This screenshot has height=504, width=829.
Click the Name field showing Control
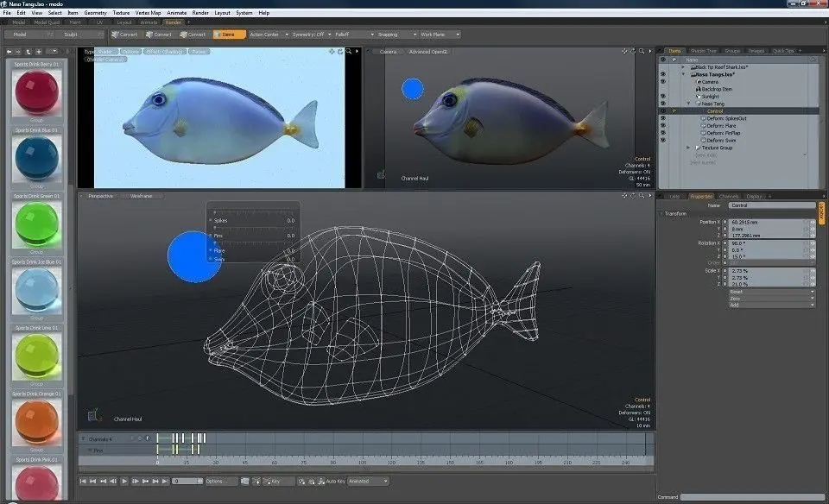(x=771, y=205)
